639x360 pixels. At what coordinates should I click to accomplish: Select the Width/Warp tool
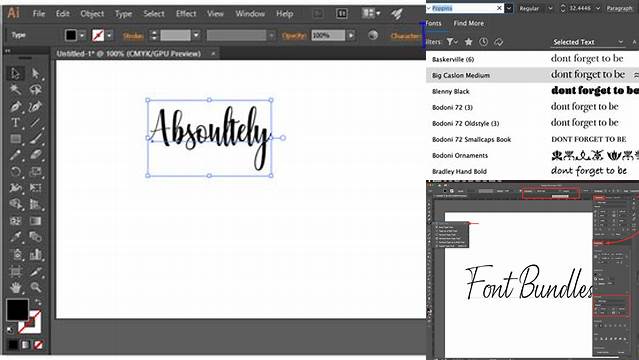tap(15, 188)
